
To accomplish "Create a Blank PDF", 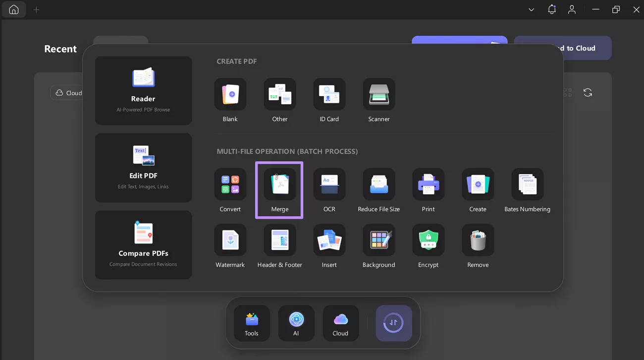I will point(230,95).
